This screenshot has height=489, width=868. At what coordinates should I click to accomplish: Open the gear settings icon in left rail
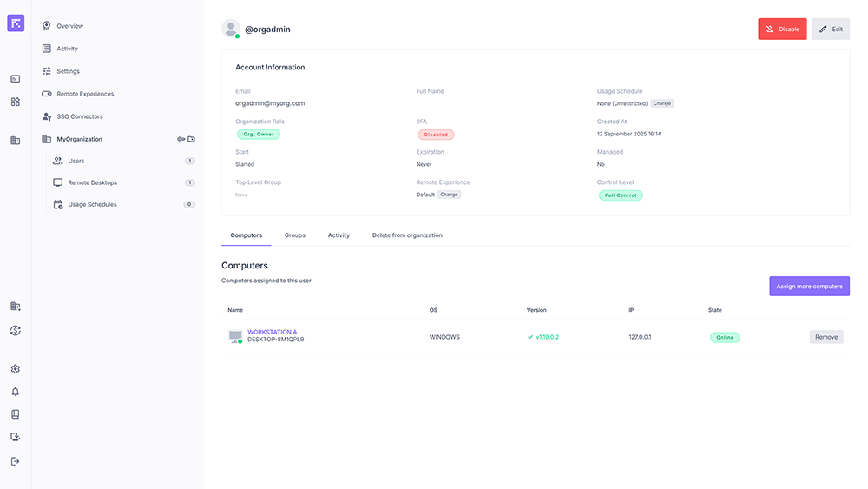pos(15,369)
